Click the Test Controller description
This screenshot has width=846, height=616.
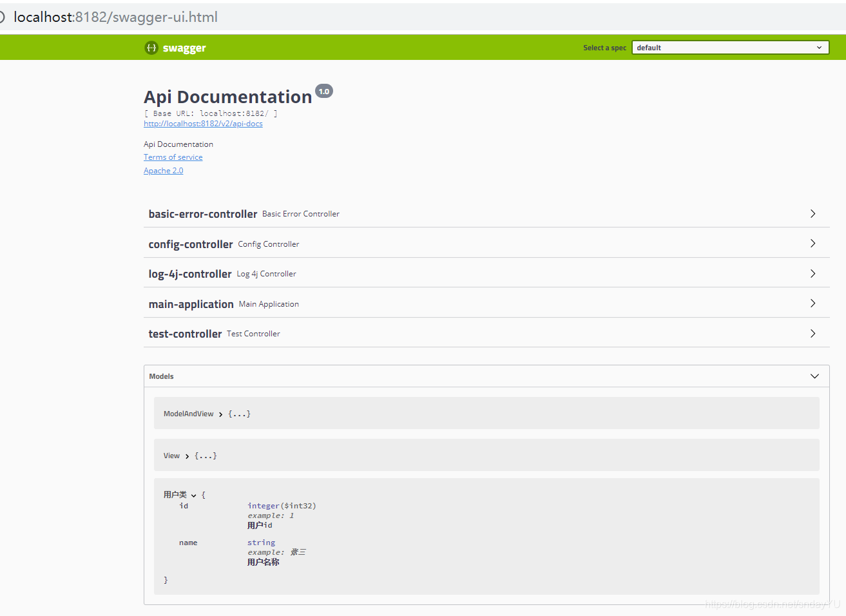[253, 334]
